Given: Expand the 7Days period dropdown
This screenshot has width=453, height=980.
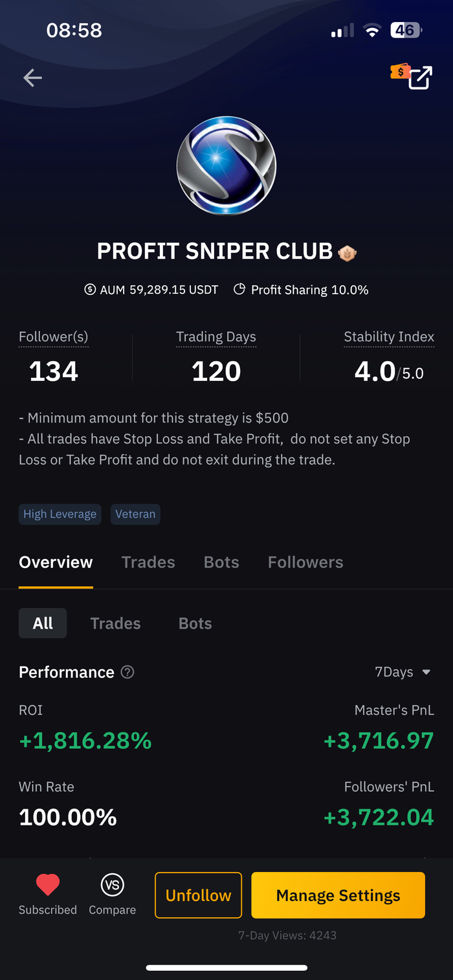Looking at the screenshot, I should click(x=403, y=672).
